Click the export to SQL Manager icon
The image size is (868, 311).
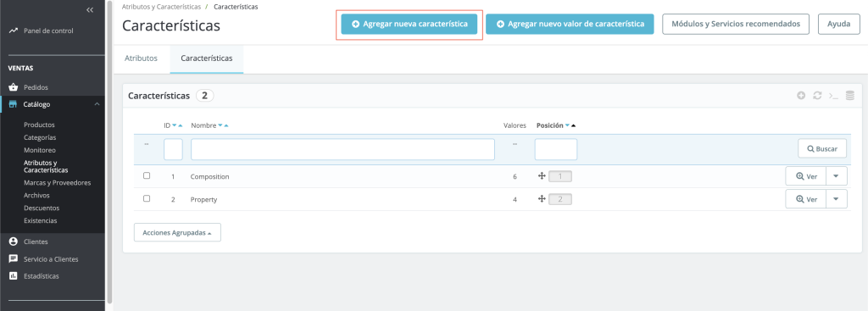(849, 95)
